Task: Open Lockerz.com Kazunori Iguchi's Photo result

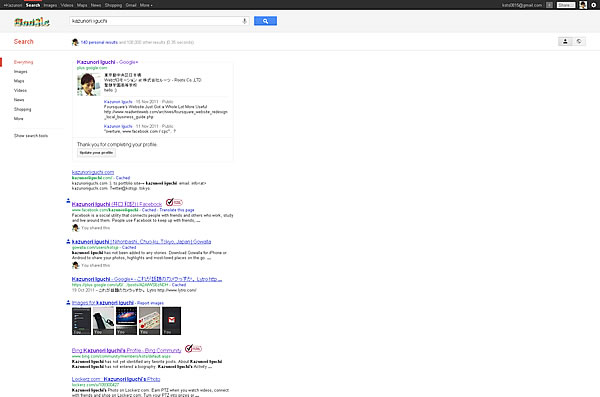Action: [x=116, y=379]
